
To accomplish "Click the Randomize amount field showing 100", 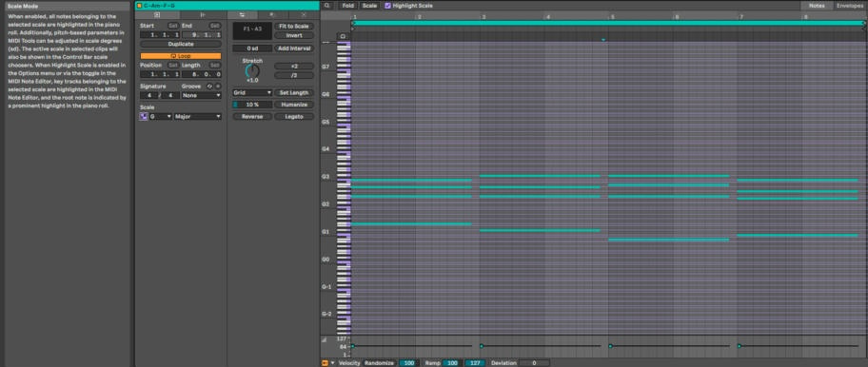I will coord(408,363).
